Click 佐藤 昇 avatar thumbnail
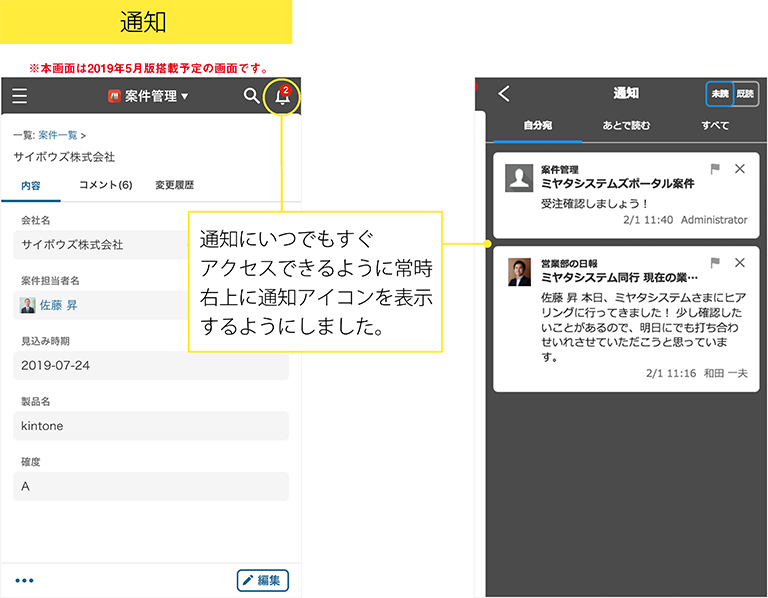Screen dimensions: 768x598 point(27,305)
